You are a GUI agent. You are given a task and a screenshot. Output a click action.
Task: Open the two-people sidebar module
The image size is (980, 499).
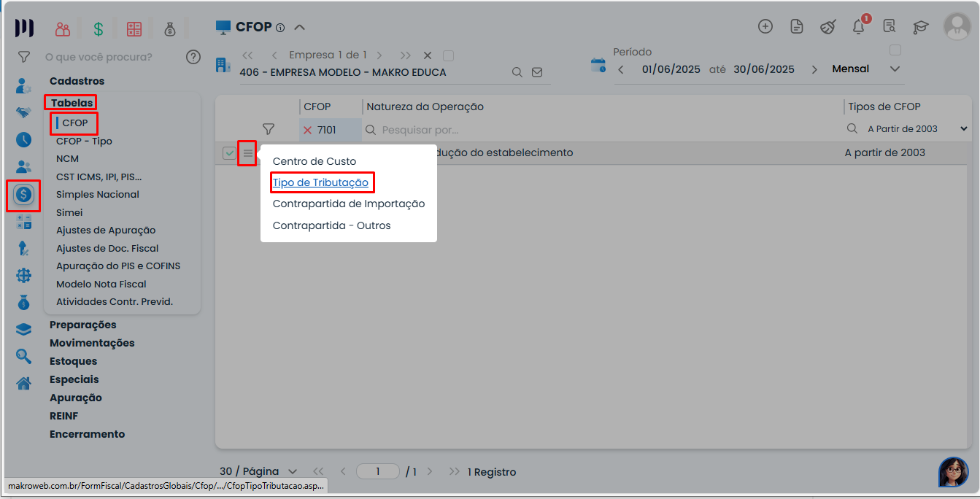coord(23,167)
